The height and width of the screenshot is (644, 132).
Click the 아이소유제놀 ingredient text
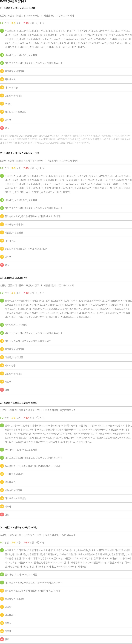pos(11,88)
